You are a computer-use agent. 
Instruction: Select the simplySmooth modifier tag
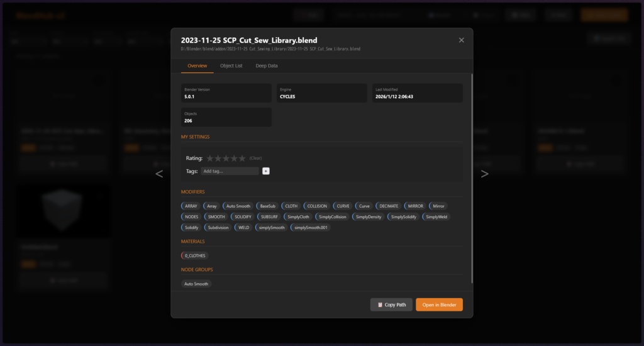coord(272,227)
